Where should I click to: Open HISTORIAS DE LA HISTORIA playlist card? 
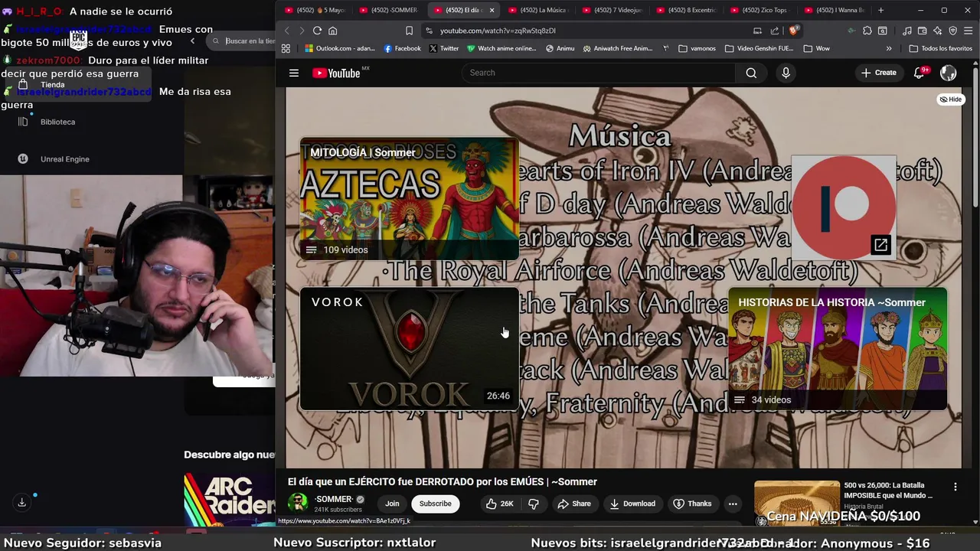[838, 349]
